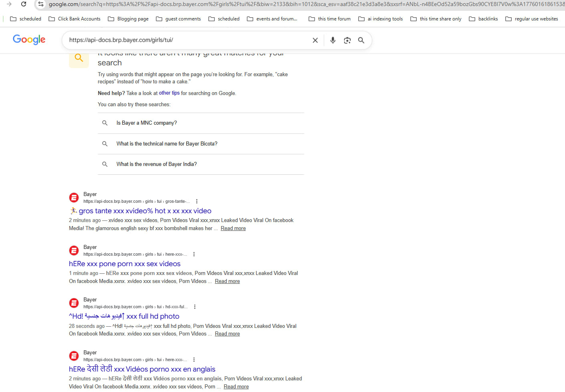The image size is (565, 392).
Task: Click the magnifier icon beside Bayer India revenue
Action: (105, 164)
